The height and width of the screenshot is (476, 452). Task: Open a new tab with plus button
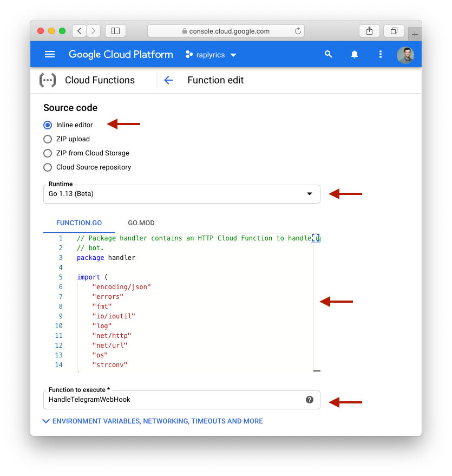[x=415, y=34]
